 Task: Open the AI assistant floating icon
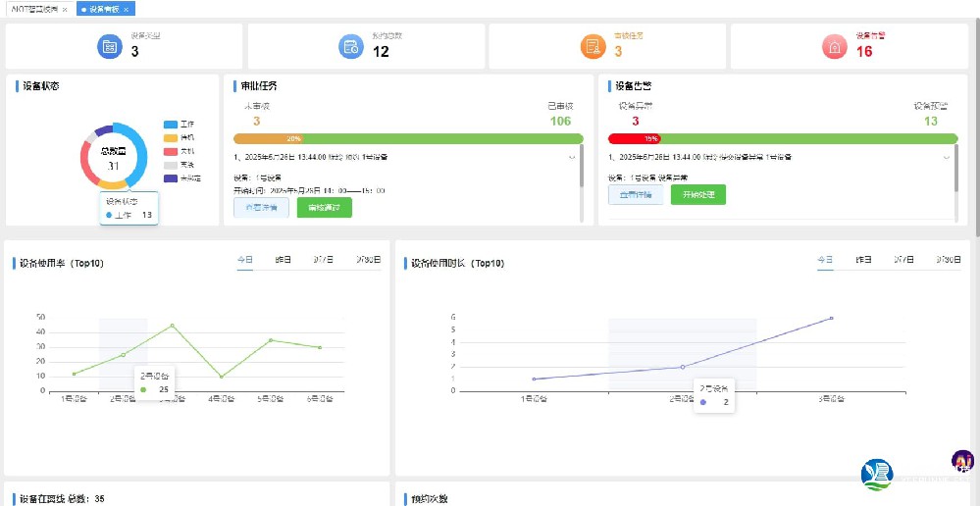(962, 461)
